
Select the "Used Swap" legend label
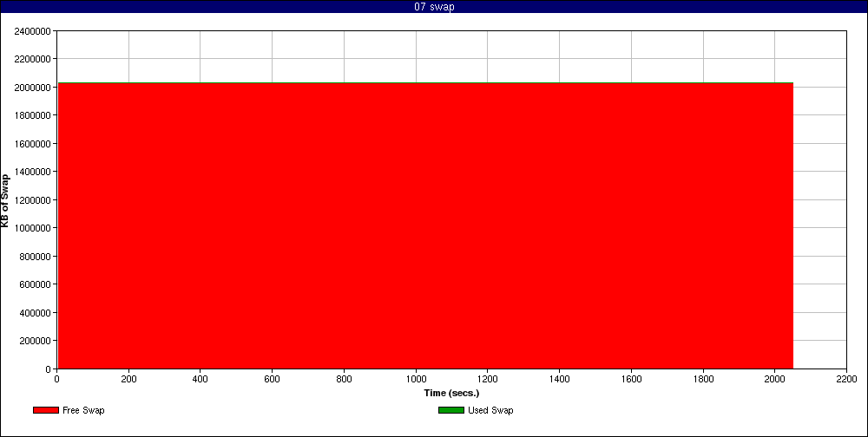click(490, 410)
